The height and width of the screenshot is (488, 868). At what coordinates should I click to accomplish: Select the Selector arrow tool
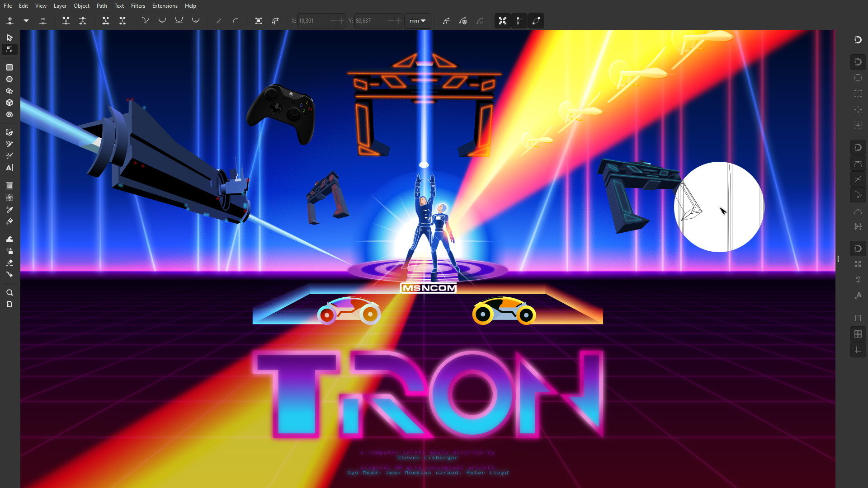(9, 38)
